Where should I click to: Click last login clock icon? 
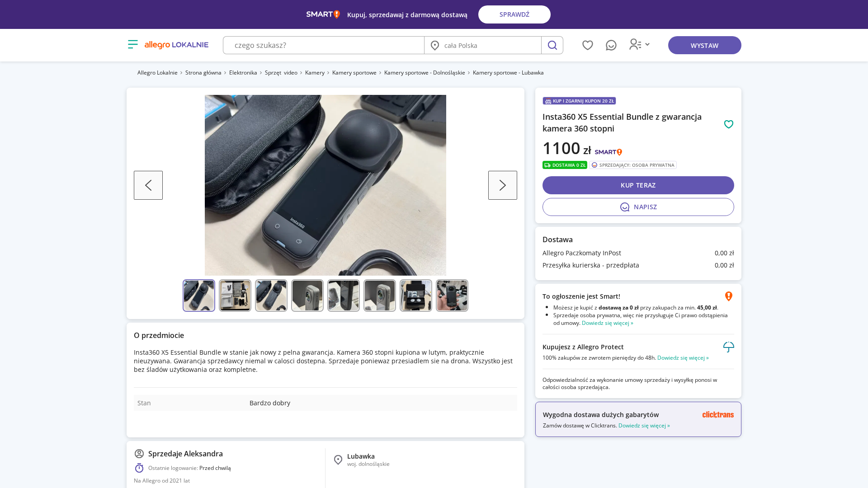tap(139, 468)
